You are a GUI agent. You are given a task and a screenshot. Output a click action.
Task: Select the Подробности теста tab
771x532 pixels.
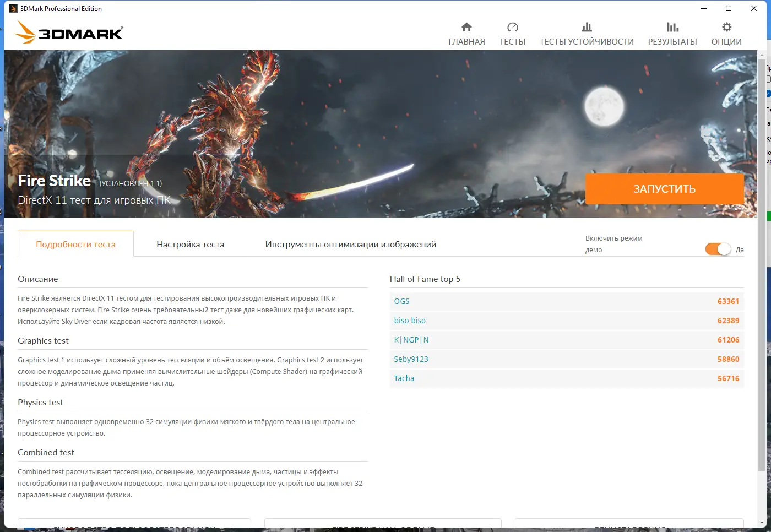tap(75, 244)
